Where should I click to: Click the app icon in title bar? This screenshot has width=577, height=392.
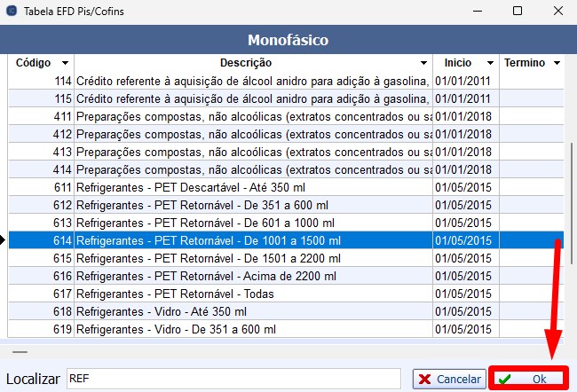pyautogui.click(x=11, y=11)
